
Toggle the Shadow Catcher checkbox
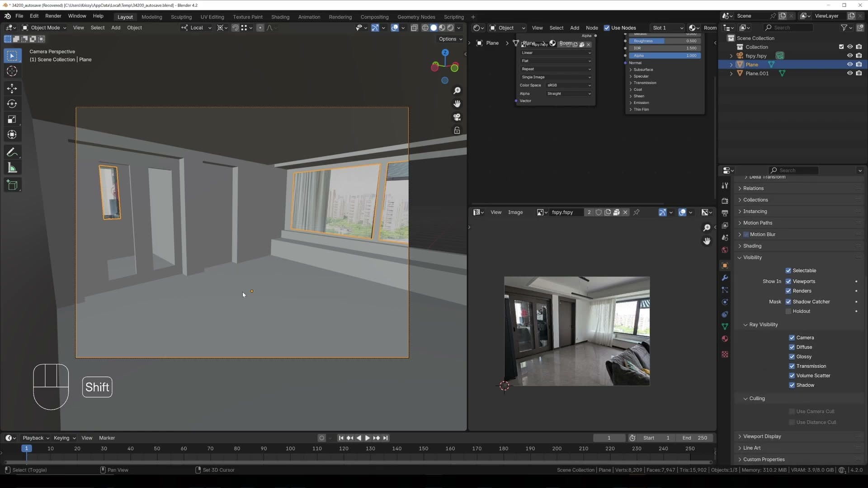tap(788, 302)
